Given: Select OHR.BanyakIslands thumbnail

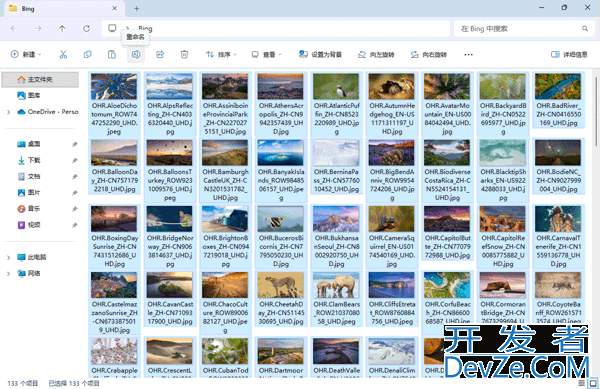Looking at the screenshot, I should point(280,153).
